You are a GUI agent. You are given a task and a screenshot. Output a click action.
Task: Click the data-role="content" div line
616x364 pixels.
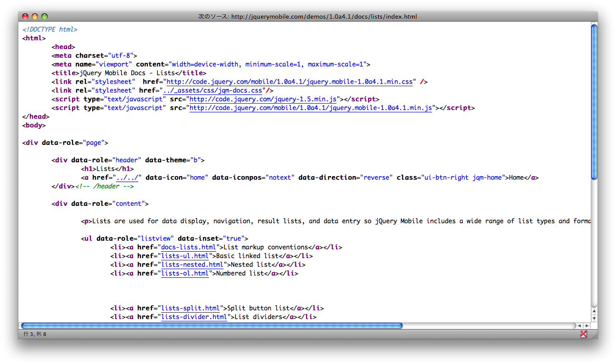tap(100, 204)
